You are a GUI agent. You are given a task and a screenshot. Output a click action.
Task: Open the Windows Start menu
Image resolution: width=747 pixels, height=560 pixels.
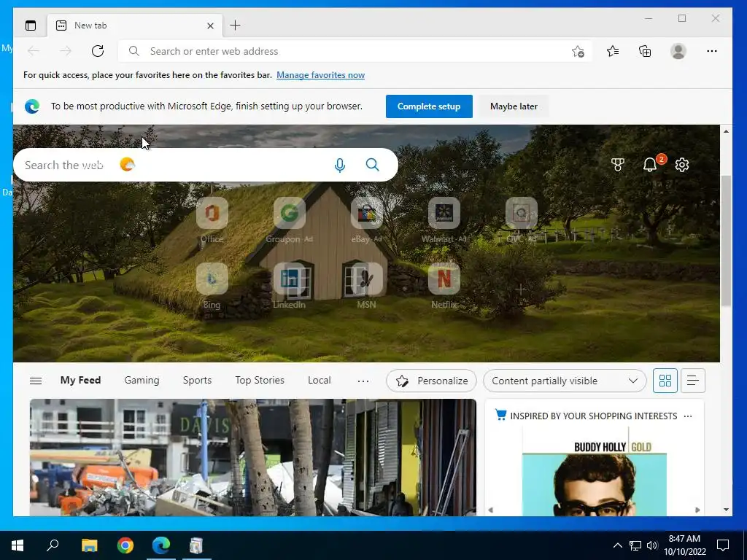[x=18, y=545]
